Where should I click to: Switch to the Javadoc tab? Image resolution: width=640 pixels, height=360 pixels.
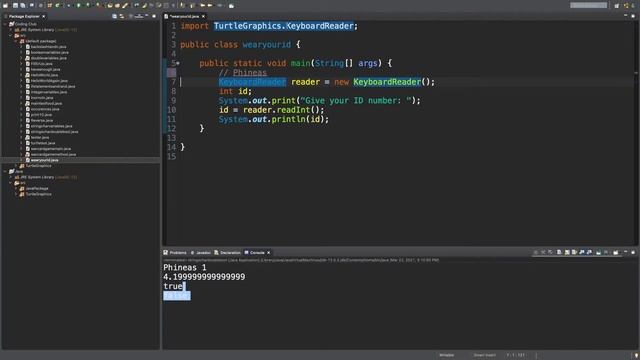tap(201, 253)
